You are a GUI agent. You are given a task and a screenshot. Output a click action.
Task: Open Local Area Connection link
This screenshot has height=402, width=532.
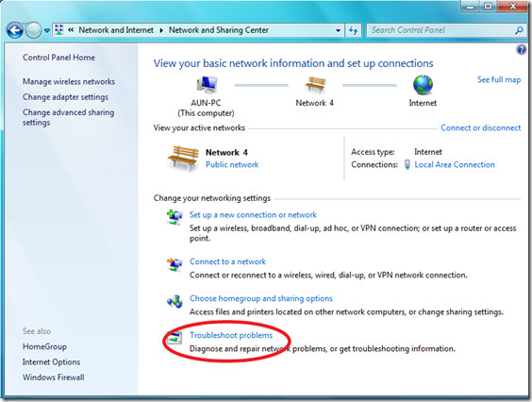click(455, 164)
